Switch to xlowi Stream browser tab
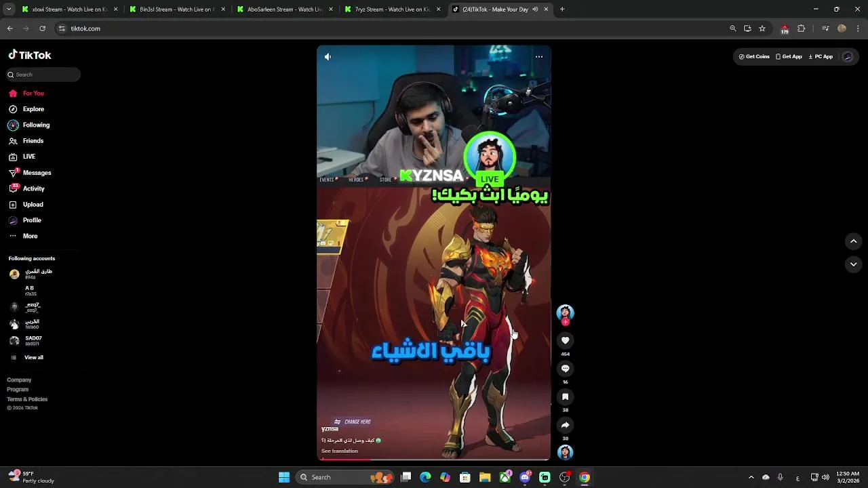Viewport: 868px width, 488px height. (x=69, y=9)
